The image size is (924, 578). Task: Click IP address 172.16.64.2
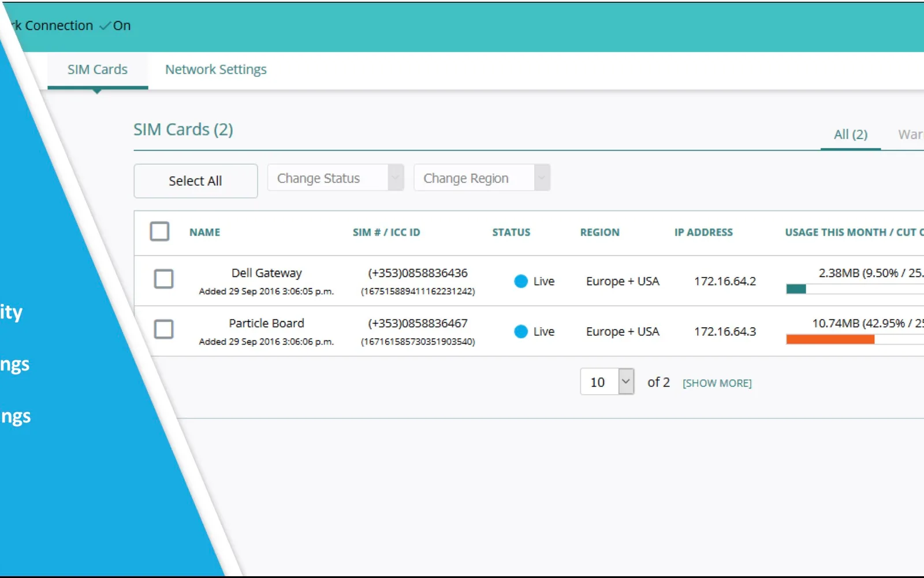[725, 281]
